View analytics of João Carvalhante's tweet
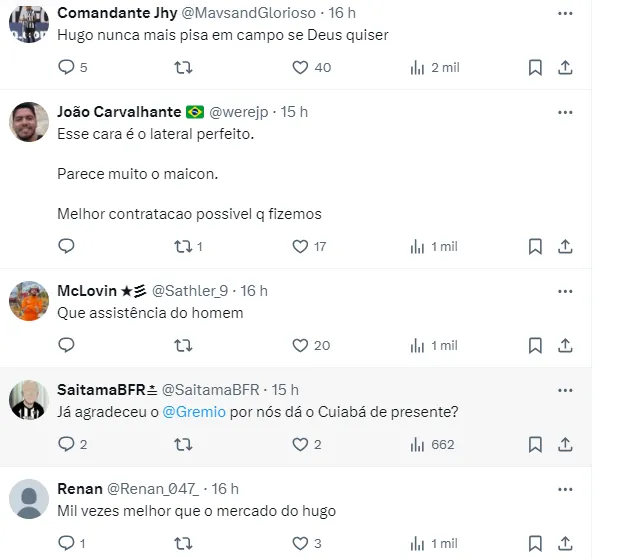The width and height of the screenshot is (617, 559). pyautogui.click(x=418, y=246)
